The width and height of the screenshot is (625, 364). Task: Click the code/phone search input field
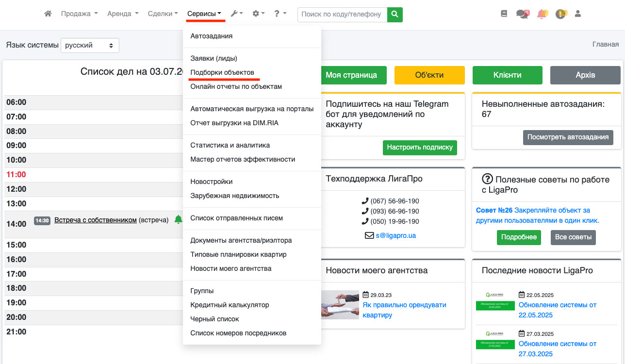(342, 15)
